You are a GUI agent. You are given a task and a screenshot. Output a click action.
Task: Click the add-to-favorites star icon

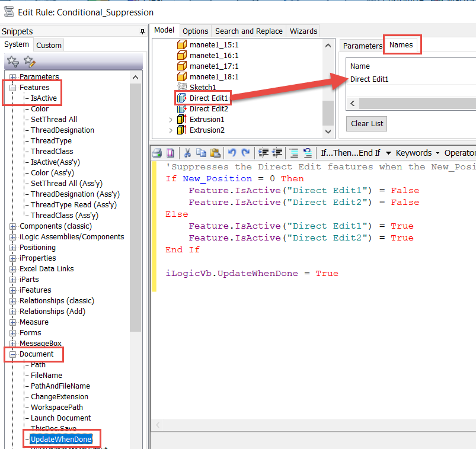pyautogui.click(x=13, y=61)
